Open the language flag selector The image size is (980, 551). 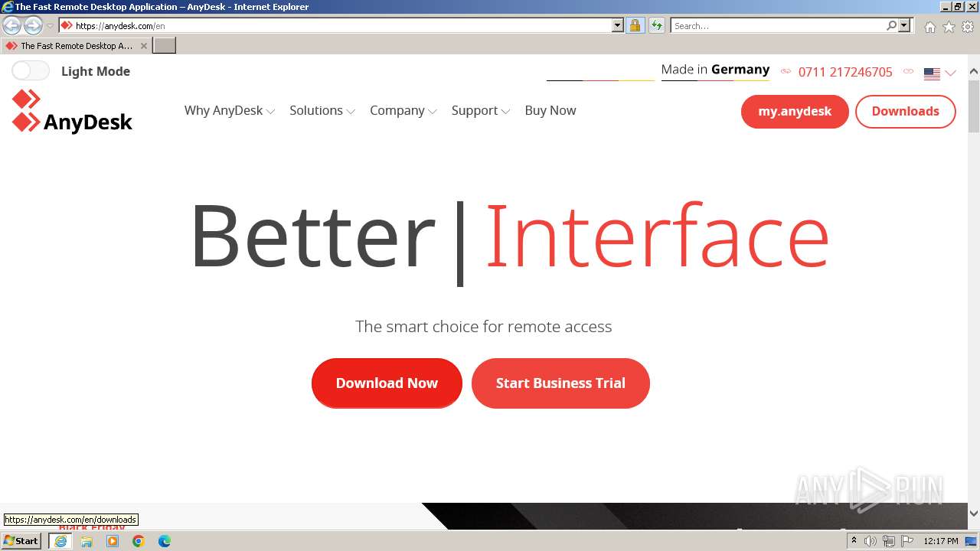tap(939, 73)
